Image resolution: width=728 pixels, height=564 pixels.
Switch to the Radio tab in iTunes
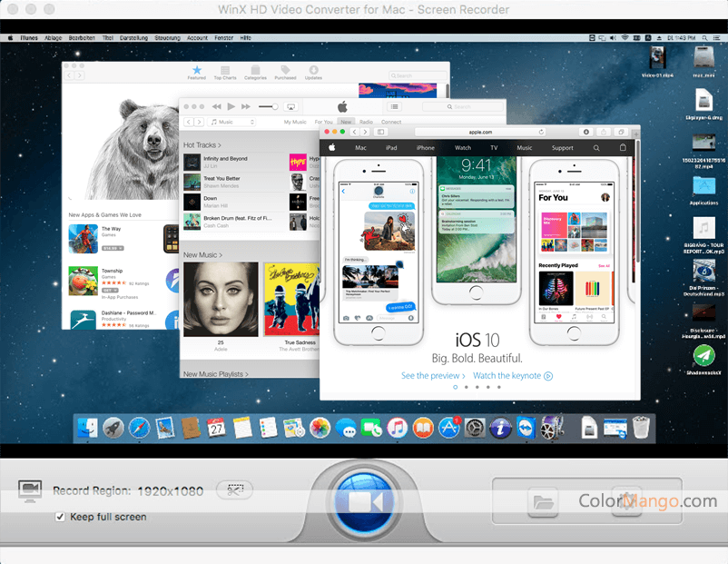click(366, 122)
